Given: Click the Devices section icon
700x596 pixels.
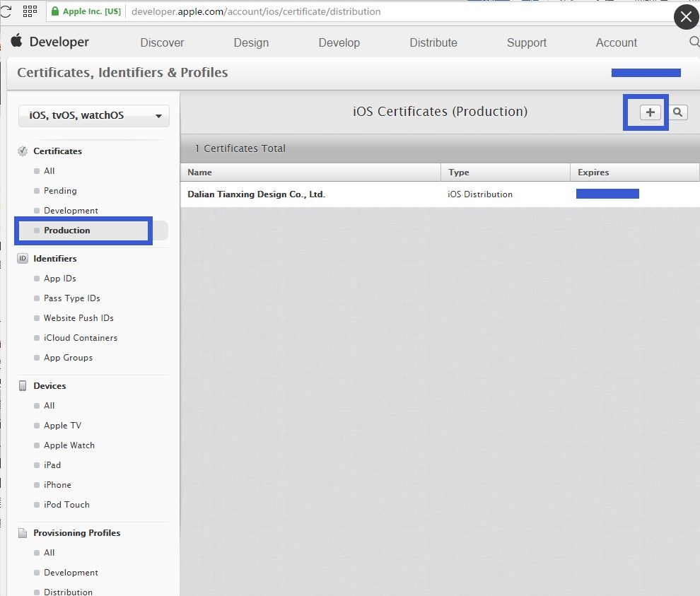Looking at the screenshot, I should tap(23, 386).
